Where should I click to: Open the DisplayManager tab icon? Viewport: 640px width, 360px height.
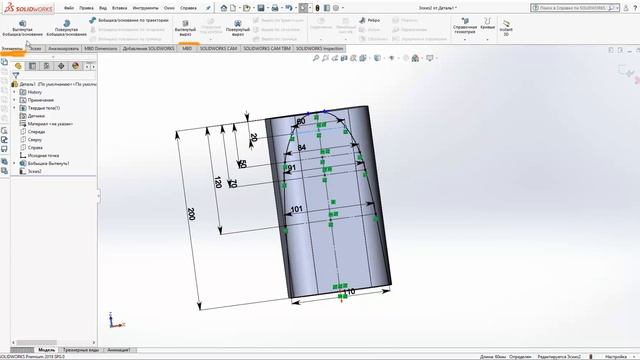(x=75, y=66)
